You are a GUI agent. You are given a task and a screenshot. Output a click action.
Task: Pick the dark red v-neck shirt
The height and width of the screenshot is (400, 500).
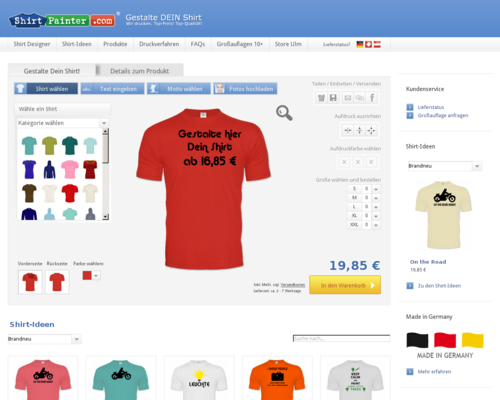tap(90, 169)
